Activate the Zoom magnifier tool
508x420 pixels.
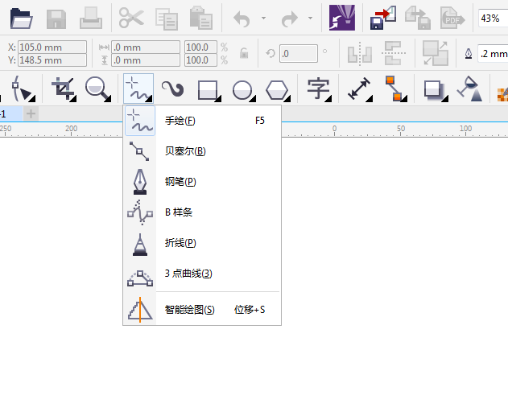click(x=98, y=89)
